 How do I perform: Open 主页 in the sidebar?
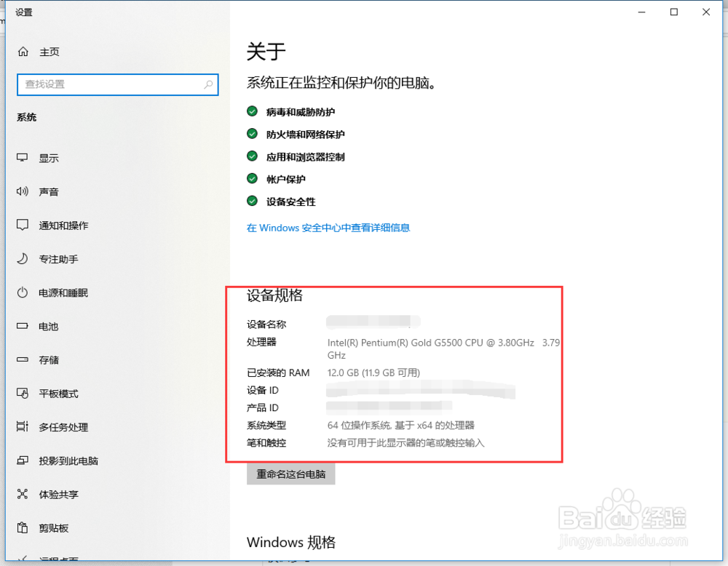[x=50, y=52]
